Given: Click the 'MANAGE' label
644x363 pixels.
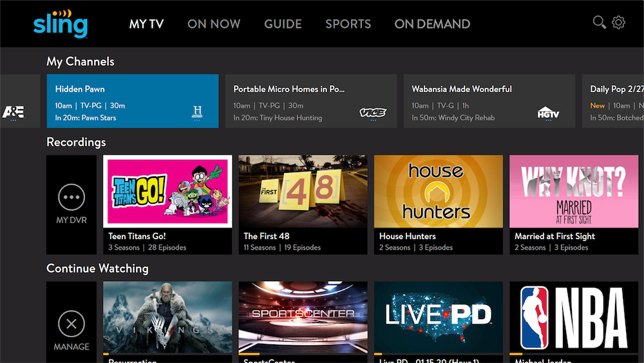Looking at the screenshot, I should 71,346.
